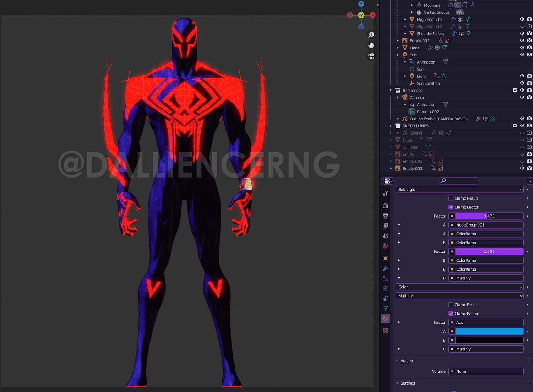533x392 pixels.
Task: Click the last B Multiply field
Action: 486,349
